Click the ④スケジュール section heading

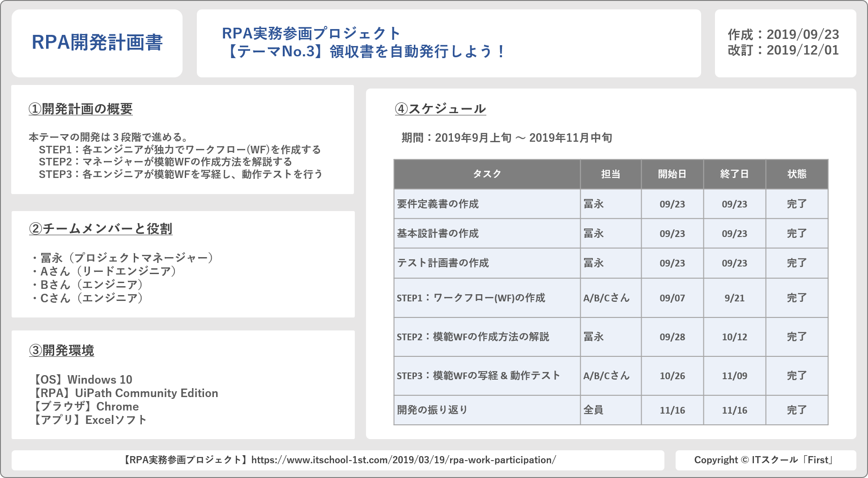(440, 109)
